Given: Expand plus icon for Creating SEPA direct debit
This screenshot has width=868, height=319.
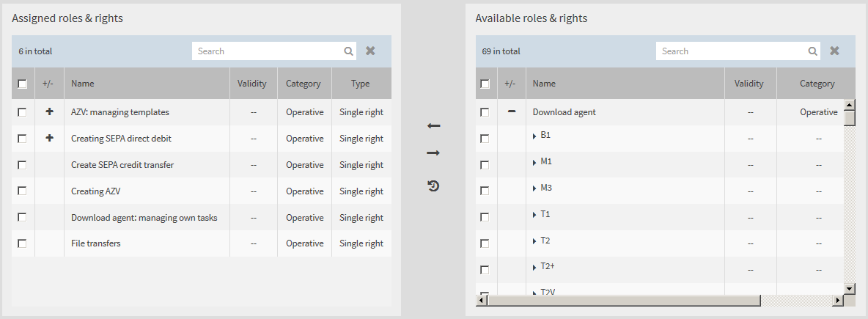Looking at the screenshot, I should coord(50,139).
